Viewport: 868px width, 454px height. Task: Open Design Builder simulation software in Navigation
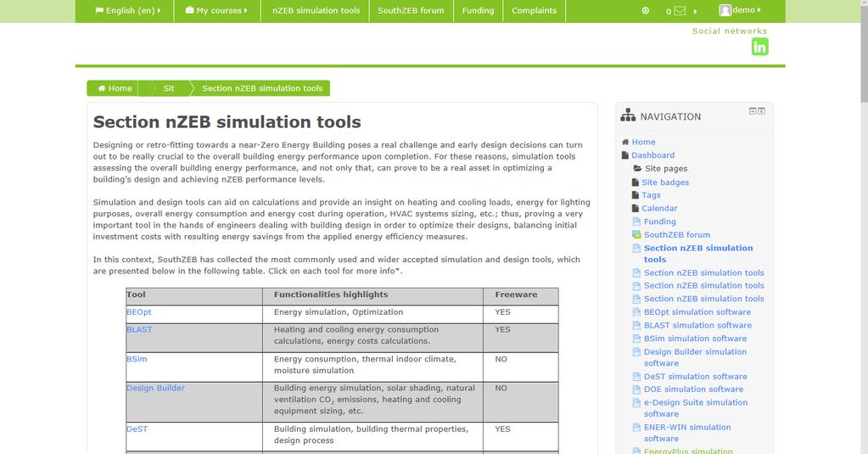(695, 357)
